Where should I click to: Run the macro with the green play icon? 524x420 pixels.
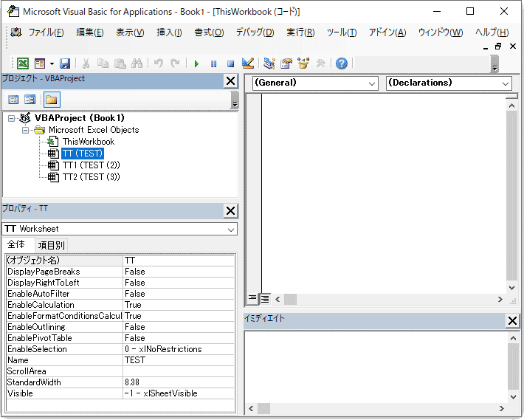point(196,63)
